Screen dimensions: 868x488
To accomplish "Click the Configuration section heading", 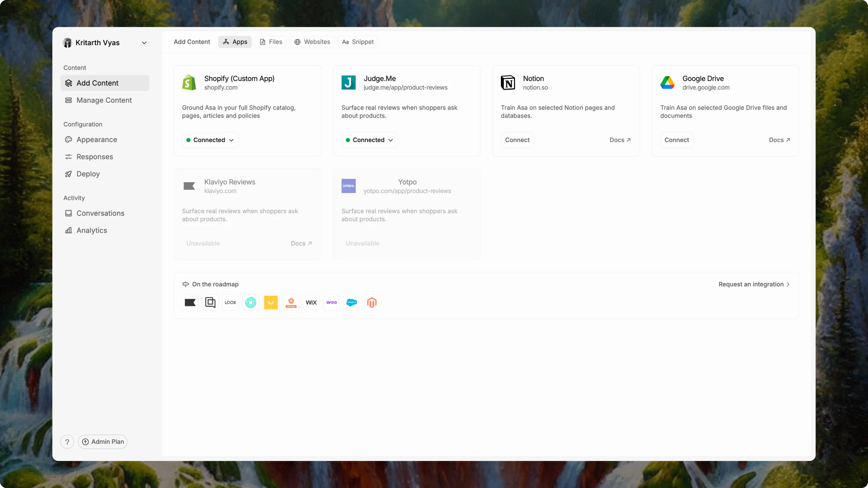I will click(83, 124).
